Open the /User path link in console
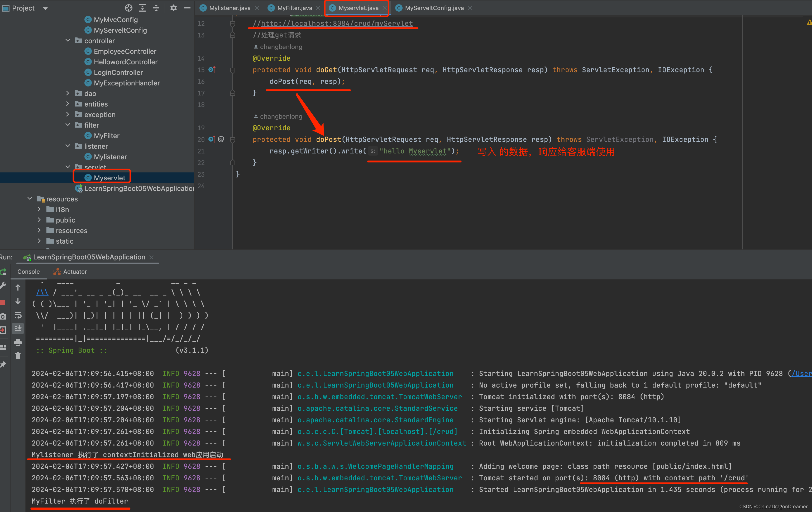The width and height of the screenshot is (812, 512). pyautogui.click(x=801, y=374)
